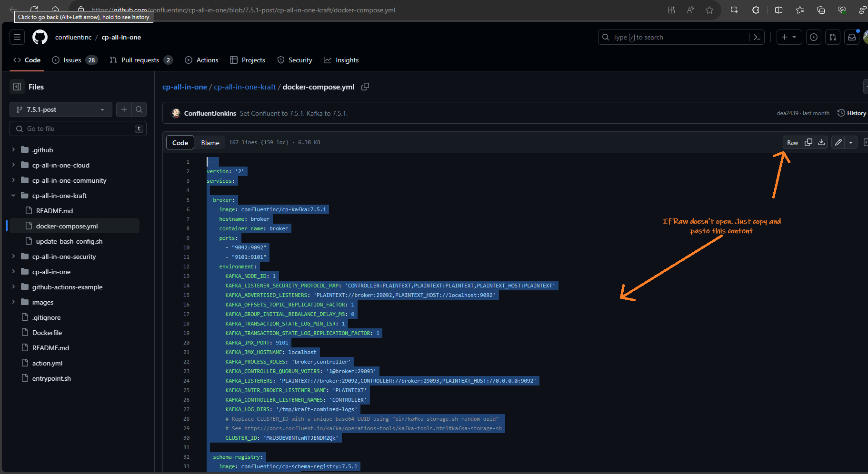Open the 7.5.1-post branch dropdown
This screenshot has height=474, width=868.
[x=61, y=109]
